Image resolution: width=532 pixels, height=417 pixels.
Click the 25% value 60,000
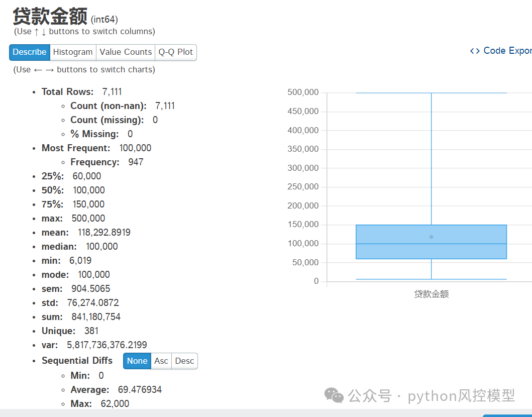[x=87, y=176]
